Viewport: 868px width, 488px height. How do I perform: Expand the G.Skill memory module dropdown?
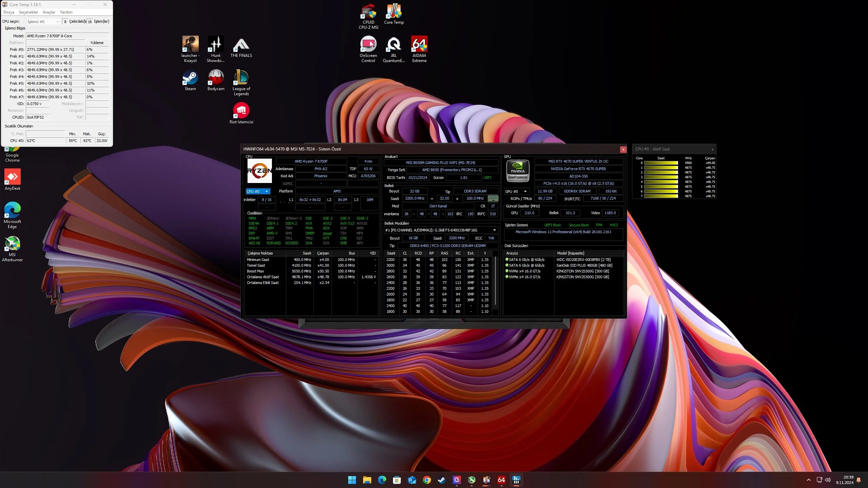point(441,230)
